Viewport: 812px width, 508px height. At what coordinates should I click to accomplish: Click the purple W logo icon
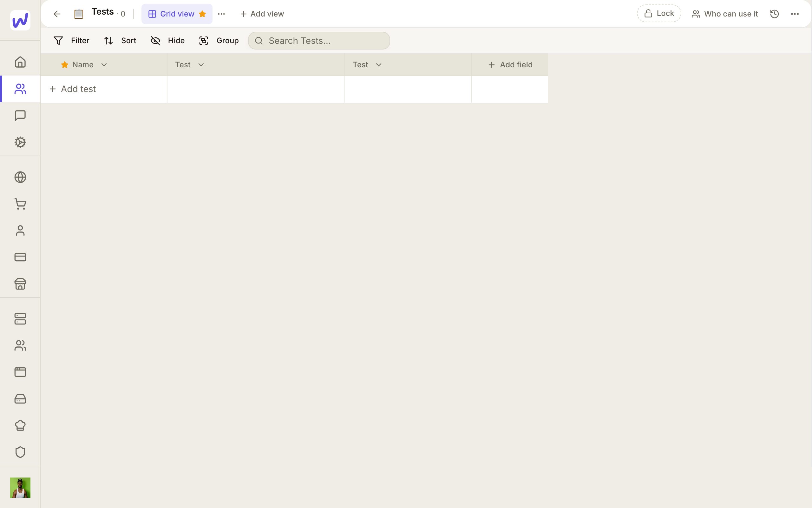(20, 20)
